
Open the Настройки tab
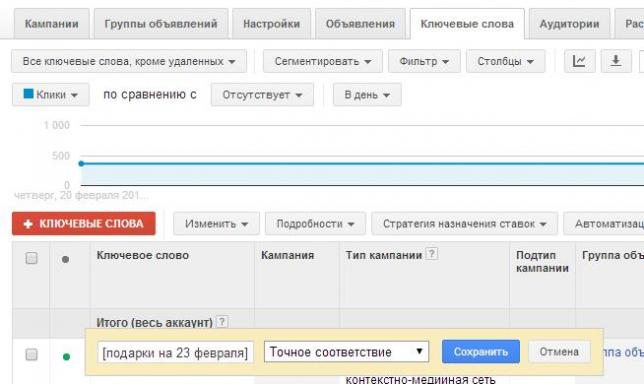271,24
